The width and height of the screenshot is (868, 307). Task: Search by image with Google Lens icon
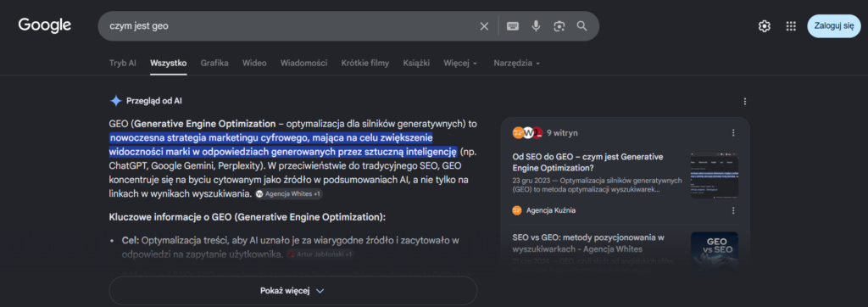pos(559,26)
